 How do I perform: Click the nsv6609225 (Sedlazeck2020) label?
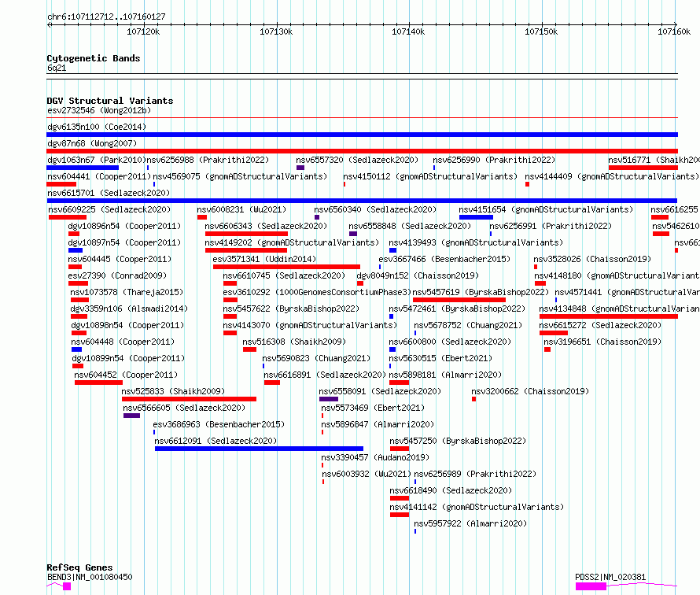point(109,209)
